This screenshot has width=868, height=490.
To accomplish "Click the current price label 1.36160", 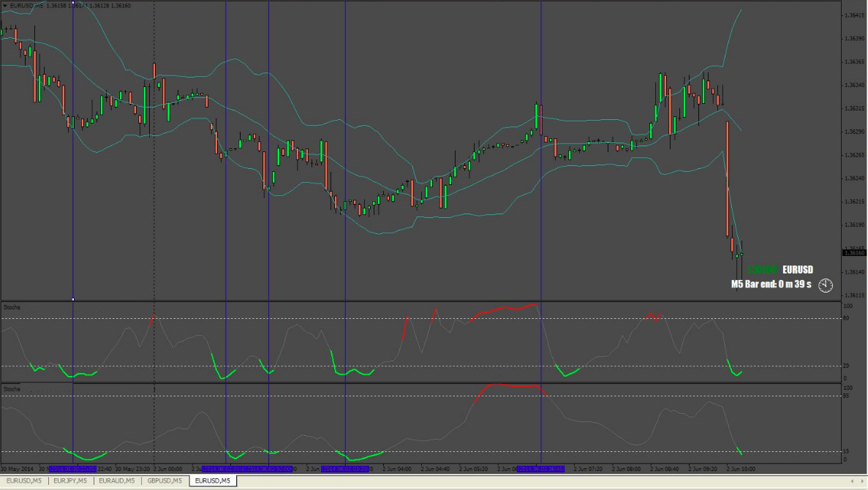I will click(x=853, y=253).
